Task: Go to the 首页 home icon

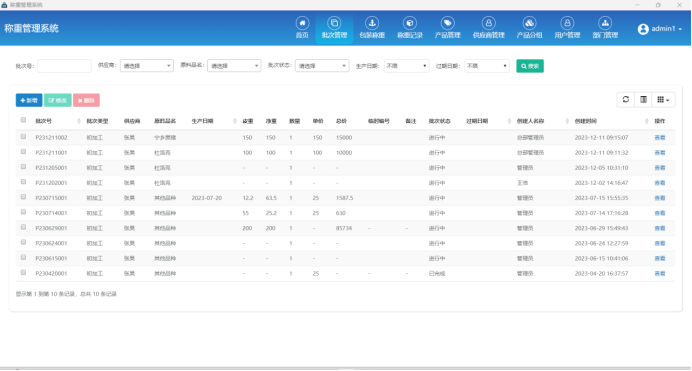Action: pyautogui.click(x=302, y=23)
